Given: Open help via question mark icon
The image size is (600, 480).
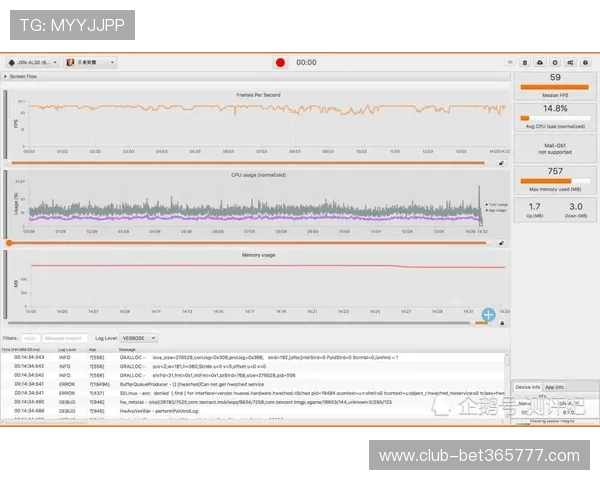Looking at the screenshot, I should click(584, 62).
